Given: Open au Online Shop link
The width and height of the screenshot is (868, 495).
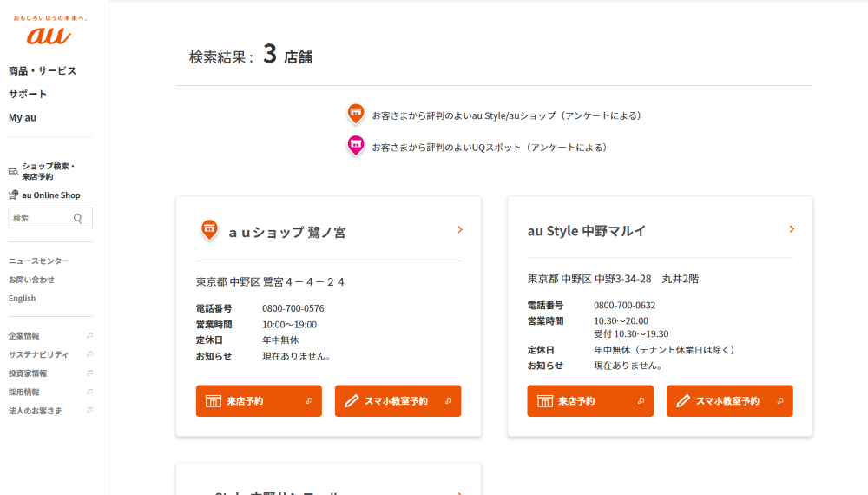Looking at the screenshot, I should [x=51, y=195].
